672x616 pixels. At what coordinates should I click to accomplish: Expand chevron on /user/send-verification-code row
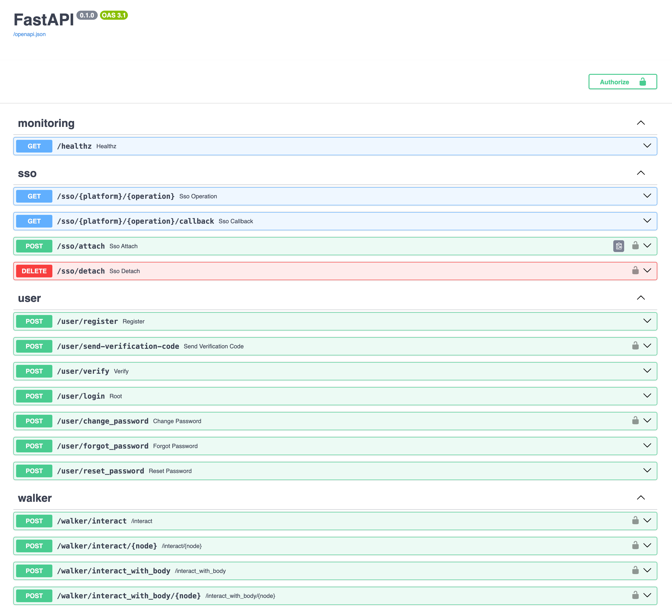click(x=647, y=346)
